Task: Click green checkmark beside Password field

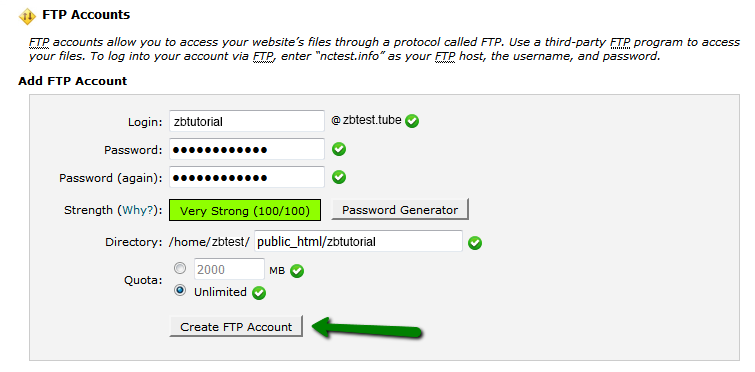Action: [x=339, y=149]
